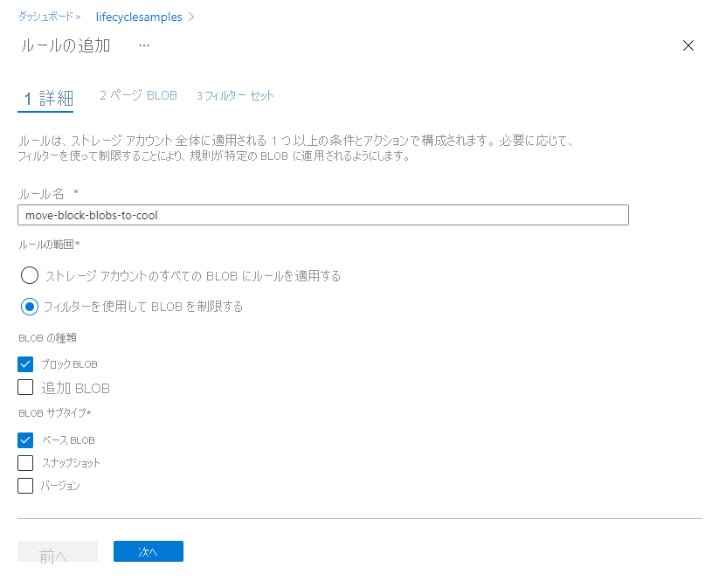Click the 次へ button
The width and height of the screenshot is (719, 588).
coord(148,551)
